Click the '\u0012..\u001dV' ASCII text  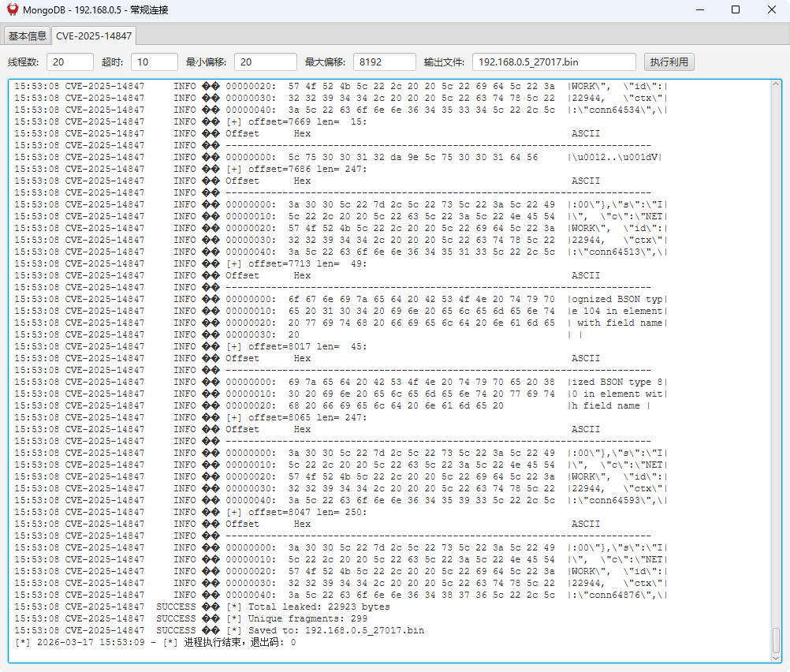click(x=614, y=157)
